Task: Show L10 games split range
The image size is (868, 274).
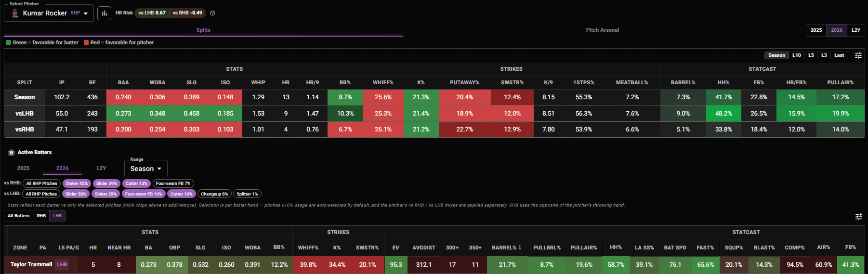Action: pos(797,55)
